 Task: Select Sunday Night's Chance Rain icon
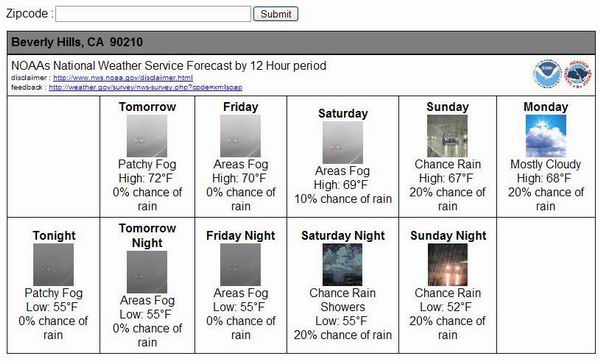tap(447, 265)
